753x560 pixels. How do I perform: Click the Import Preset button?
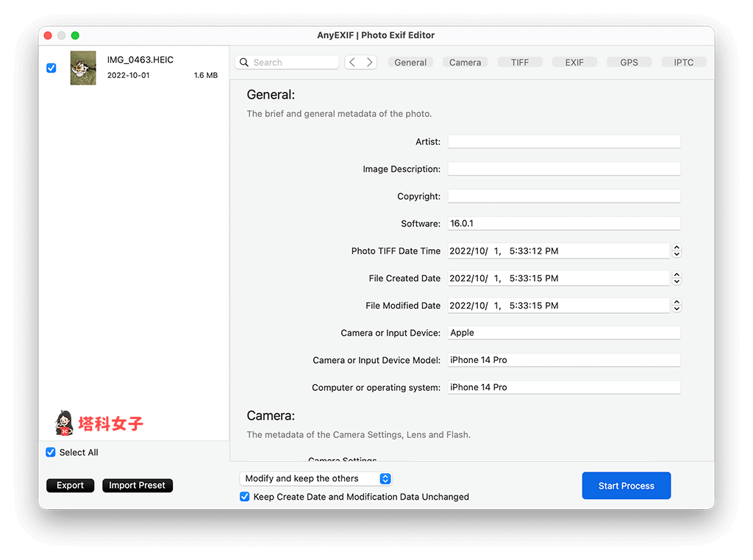pyautogui.click(x=138, y=485)
